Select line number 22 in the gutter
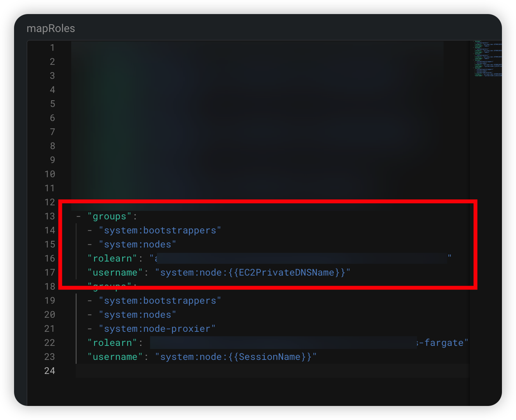This screenshot has height=420, width=516. [50, 342]
